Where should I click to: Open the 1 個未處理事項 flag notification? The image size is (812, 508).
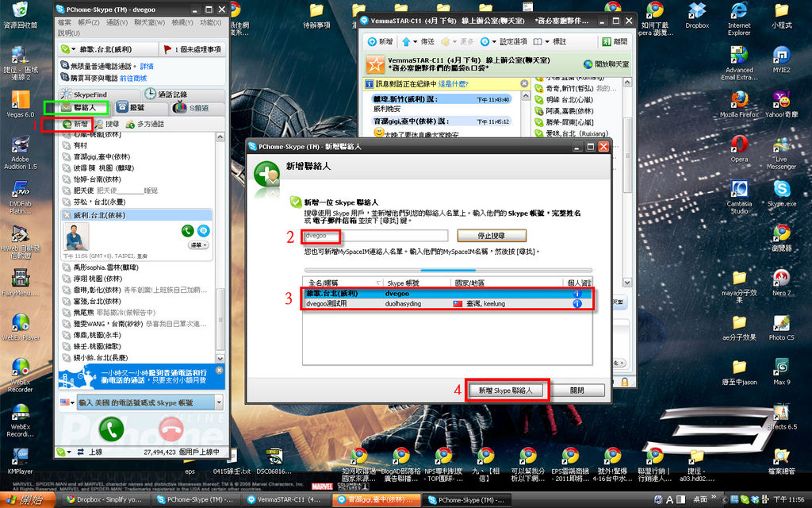(193, 49)
